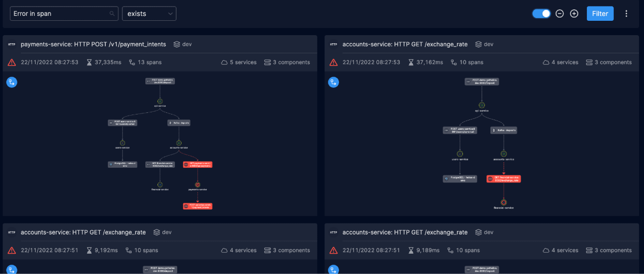
Task: Open the three-dot more options menu
Action: pos(626,14)
